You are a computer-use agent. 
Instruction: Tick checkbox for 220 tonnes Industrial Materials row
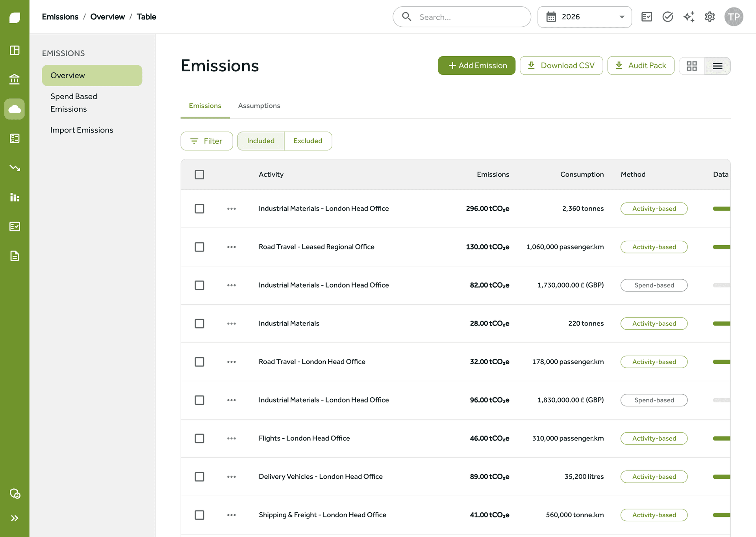pos(200,323)
